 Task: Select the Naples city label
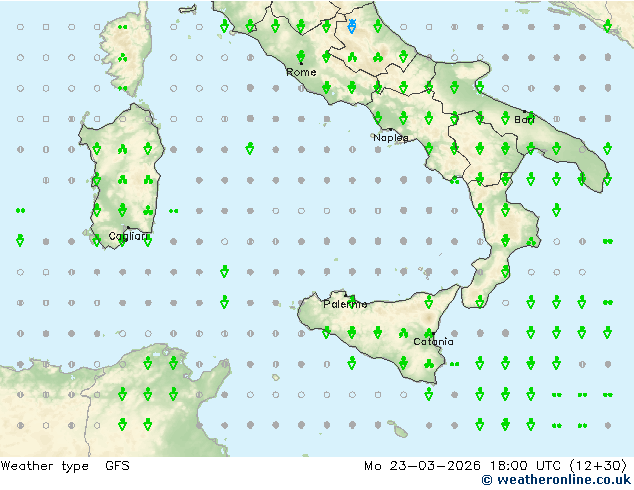391,138
